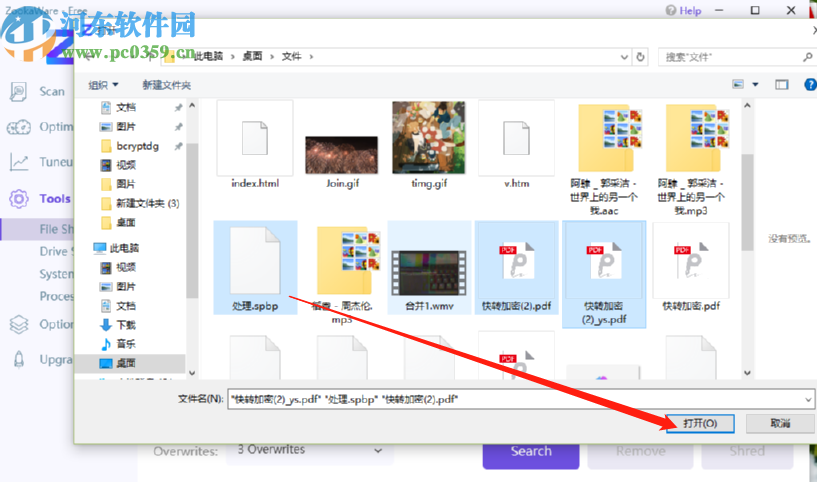Click 取消 button
Screen dimensions: 817x482
(x=780, y=423)
